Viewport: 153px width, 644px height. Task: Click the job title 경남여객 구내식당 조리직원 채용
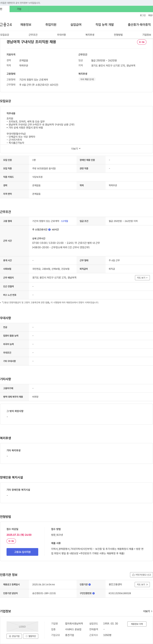tap(31, 42)
